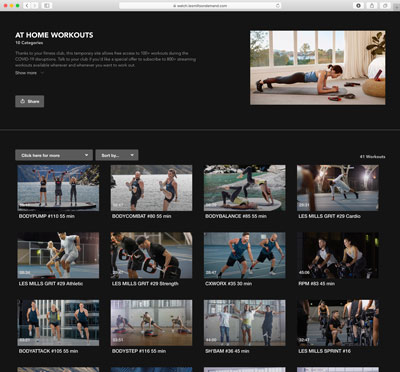The height and width of the screenshot is (372, 400).
Task: Add a new tab with plus icon
Action: [396, 6]
